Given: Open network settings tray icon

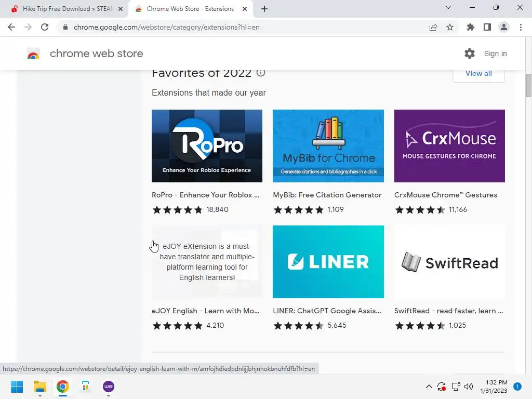Looking at the screenshot, I should [x=456, y=387].
